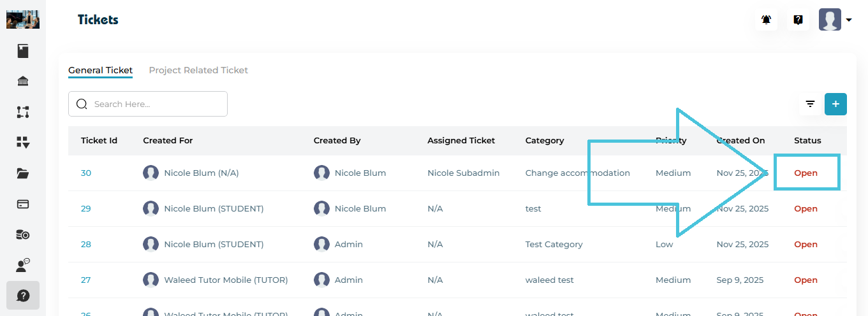Click the credit card icon in sidebar

pos(23,204)
